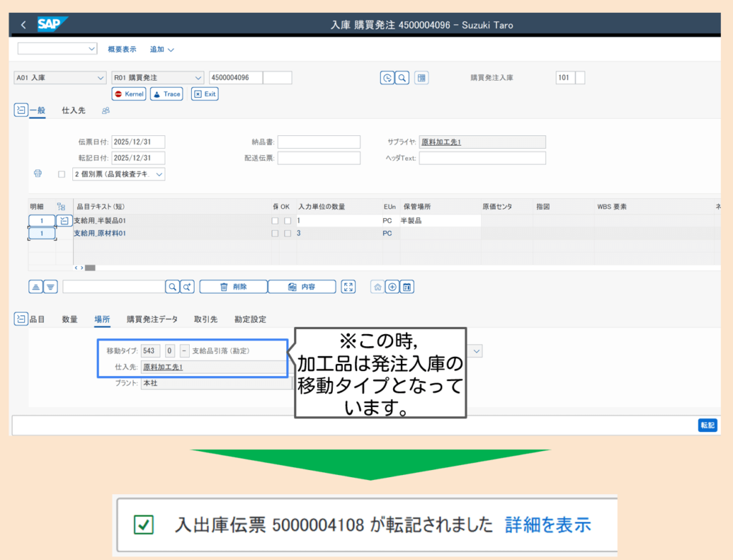Click the 納品書 input field
The height and width of the screenshot is (560, 733).
point(319,142)
